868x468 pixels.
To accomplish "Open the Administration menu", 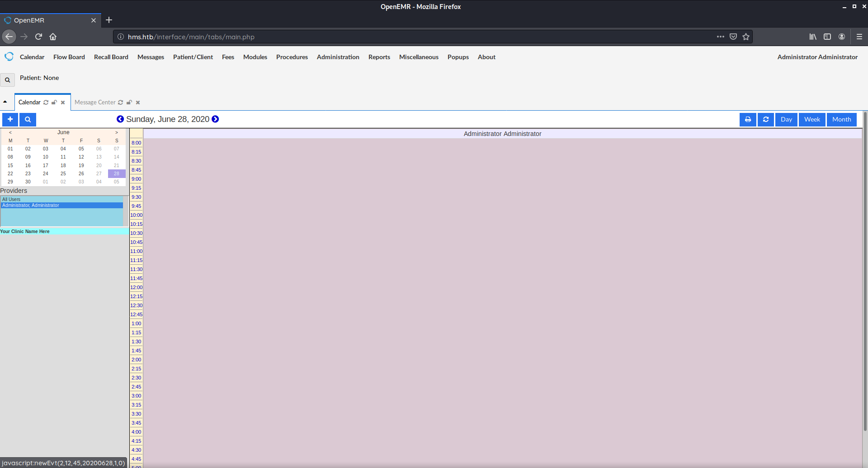I will (338, 57).
